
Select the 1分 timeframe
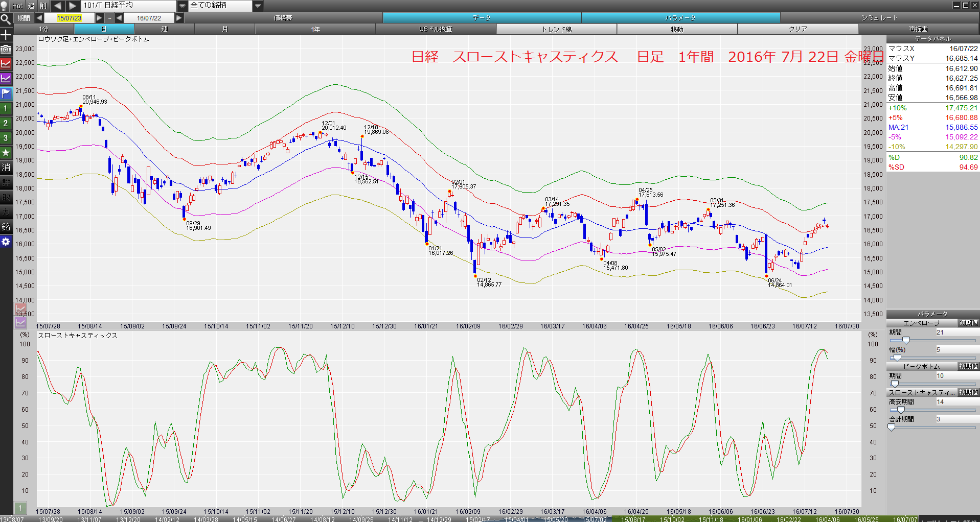coord(43,29)
